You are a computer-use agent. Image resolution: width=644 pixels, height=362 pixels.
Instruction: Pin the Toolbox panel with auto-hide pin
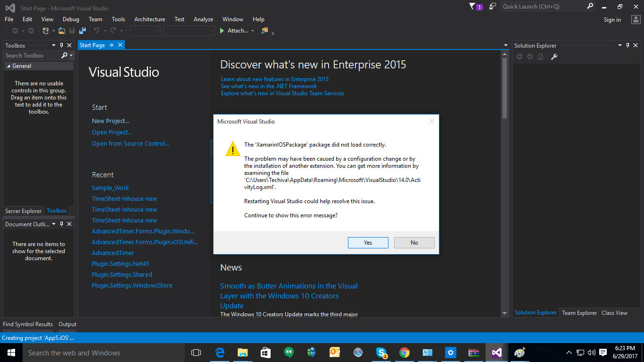tap(61, 45)
